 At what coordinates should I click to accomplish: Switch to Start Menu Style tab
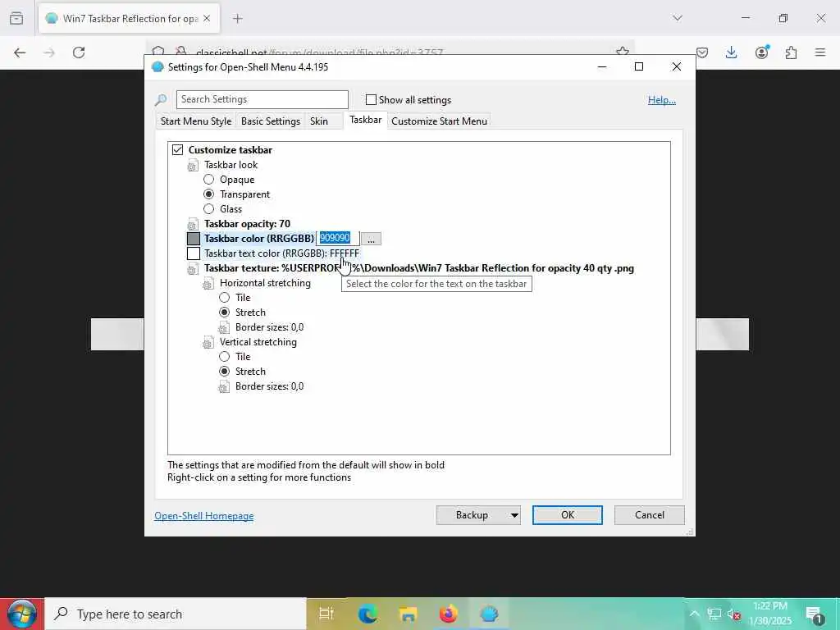[x=196, y=121]
